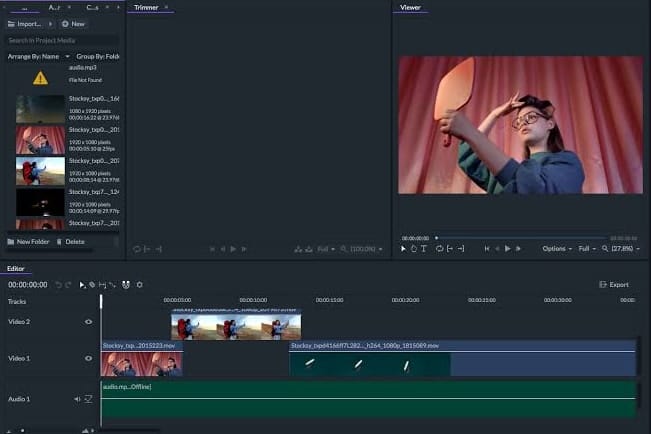Switch to the Trimmer tab
This screenshot has width=651, height=434.
tap(147, 8)
